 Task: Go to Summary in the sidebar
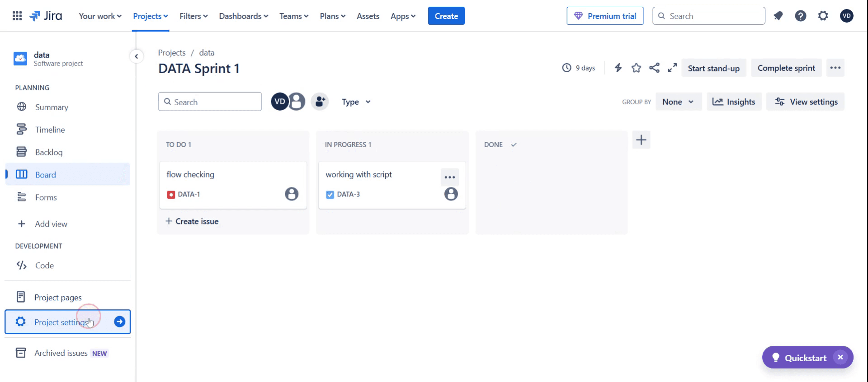tap(68, 107)
